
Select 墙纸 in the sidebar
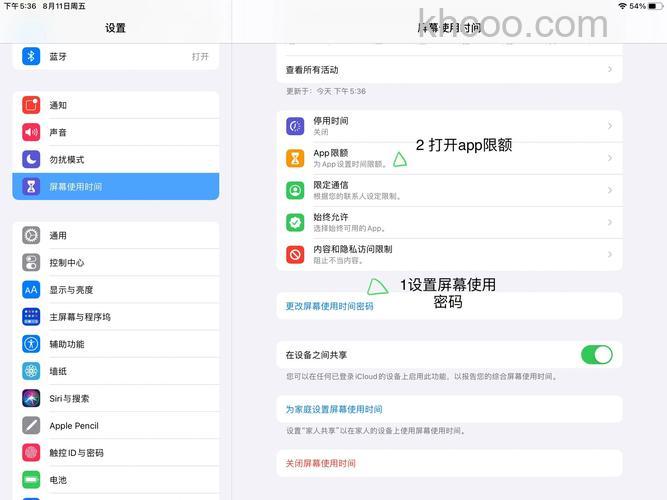coord(116,371)
